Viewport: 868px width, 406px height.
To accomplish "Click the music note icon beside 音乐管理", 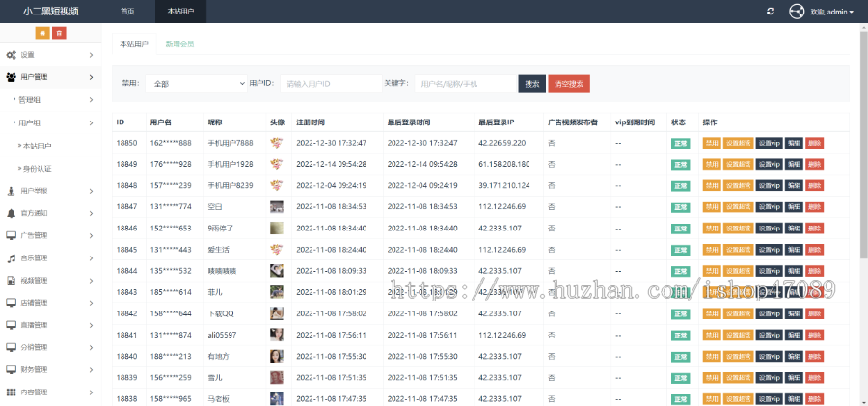I will click(11, 258).
